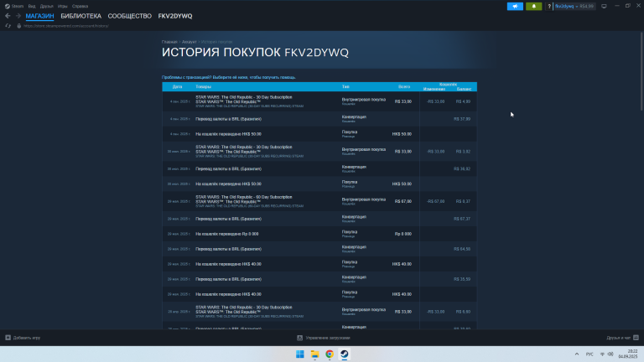Open network settings from the tray Wi-Fi icon
This screenshot has height=362, width=644.
(602, 354)
